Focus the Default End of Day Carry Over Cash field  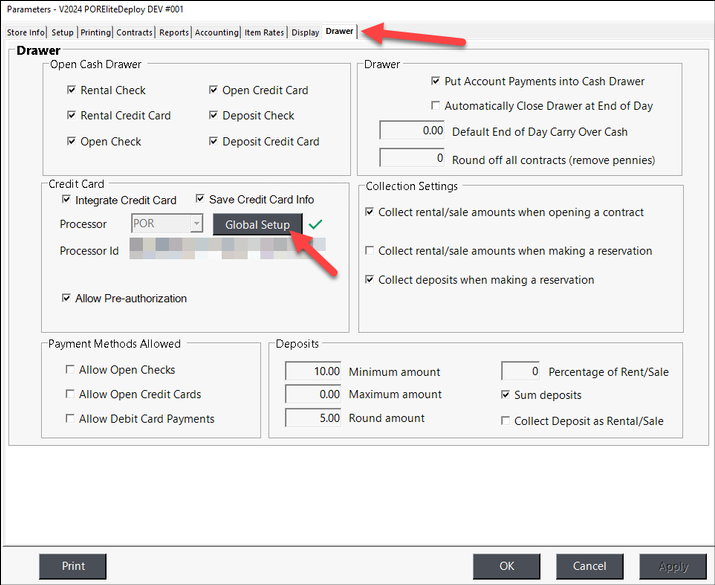[412, 131]
